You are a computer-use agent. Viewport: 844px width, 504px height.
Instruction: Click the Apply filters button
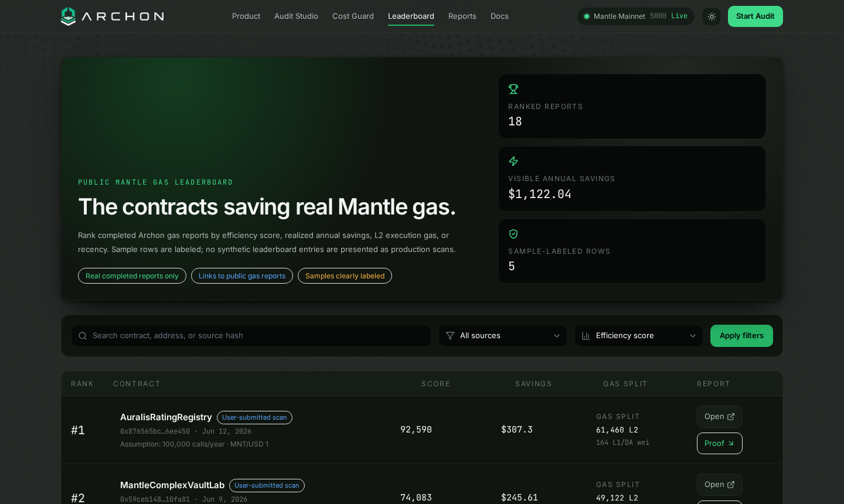[741, 336]
